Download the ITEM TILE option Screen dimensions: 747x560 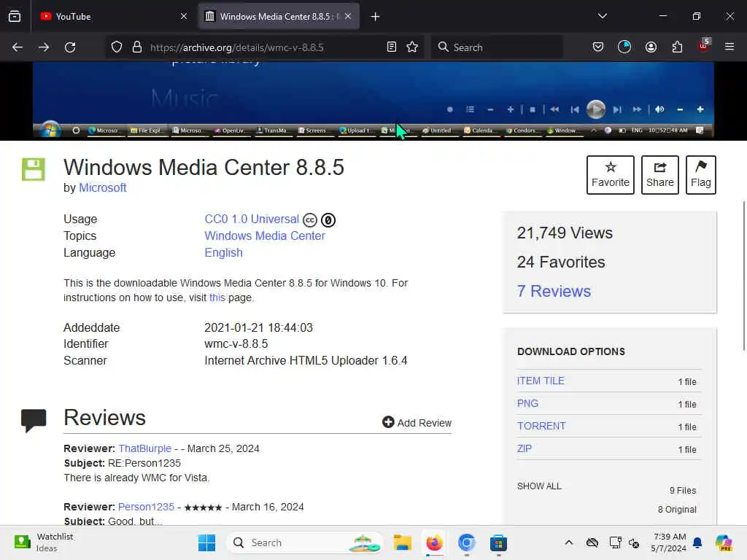point(541,381)
